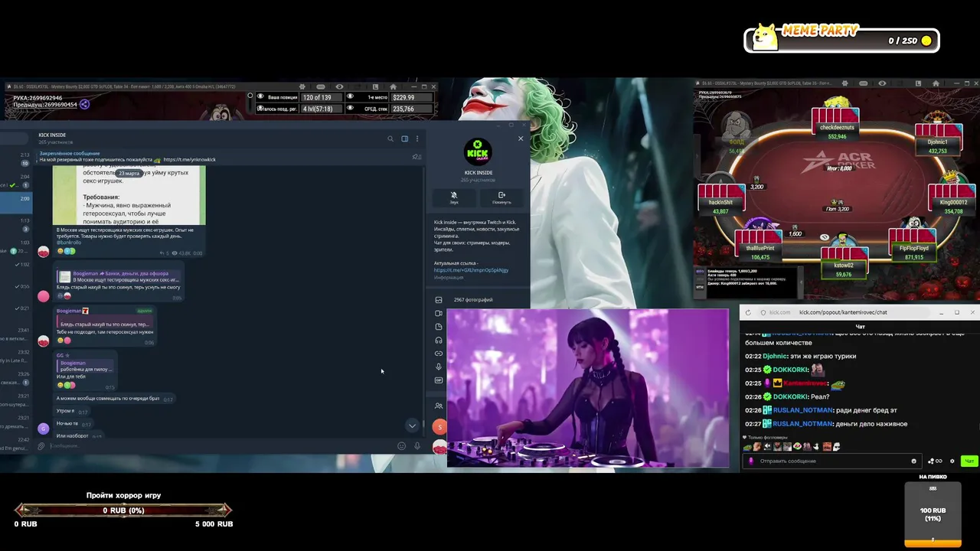The height and width of the screenshot is (551, 980).
Task: Click the MEME PARTY 0/250 counter
Action: tap(842, 40)
